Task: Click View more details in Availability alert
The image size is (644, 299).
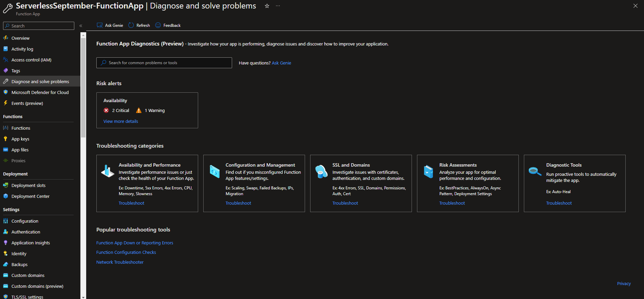Action: (121, 121)
